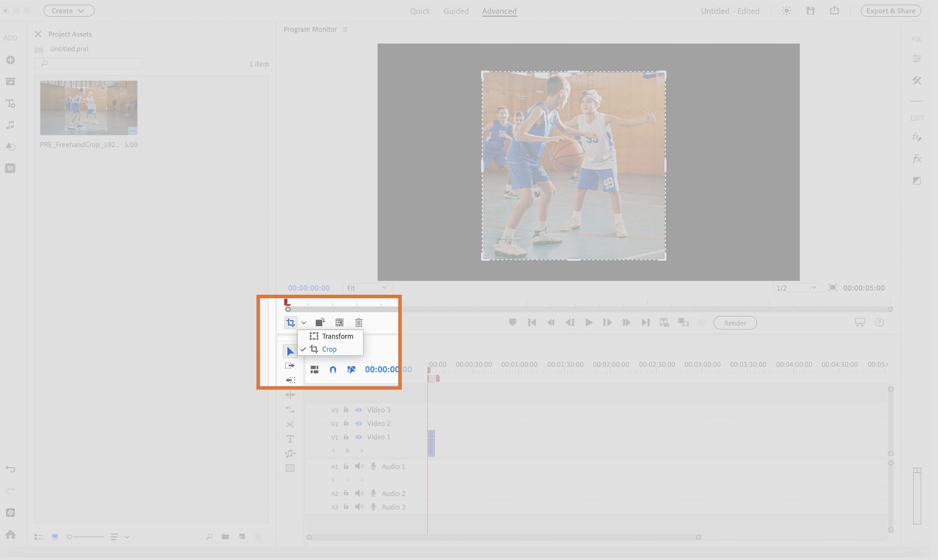Screen dimensions: 938x560
Task: Select the Rectangle tool in the timeline toolbar
Action: 290,468
